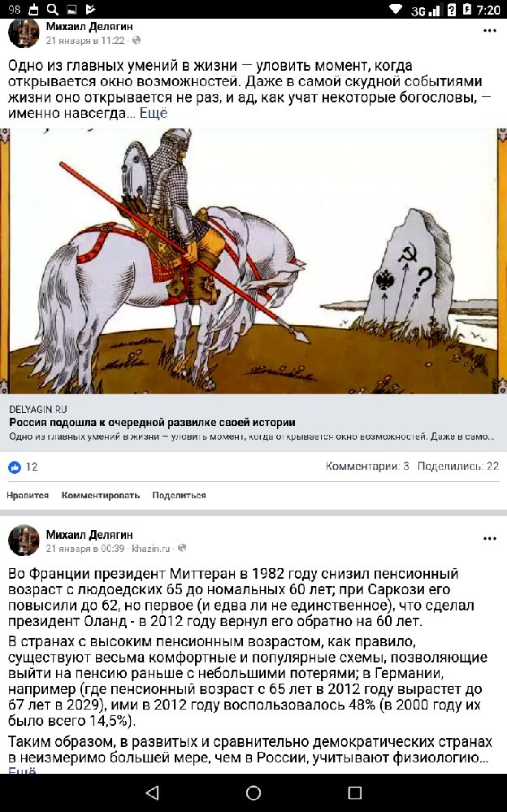Expand first post text with Ещё

[154, 113]
